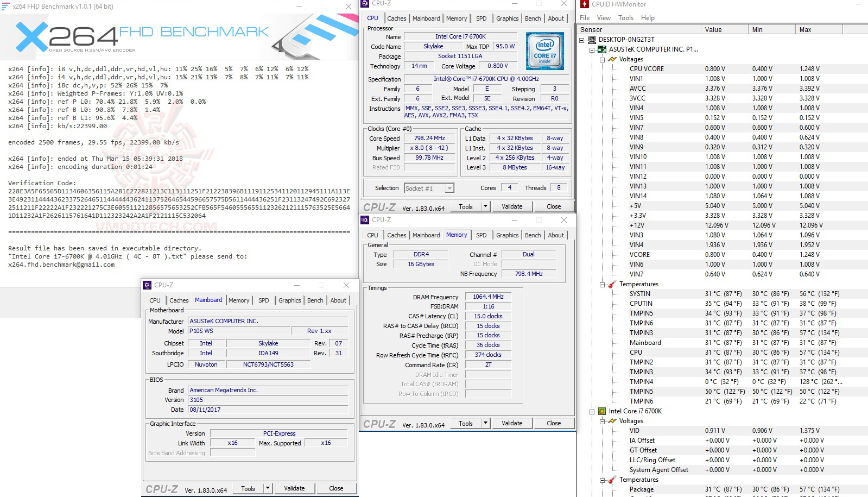This screenshot has width=868, height=497.
Task: Switch to the Bench tab in the top CPU-Z window
Action: pyautogui.click(x=533, y=18)
